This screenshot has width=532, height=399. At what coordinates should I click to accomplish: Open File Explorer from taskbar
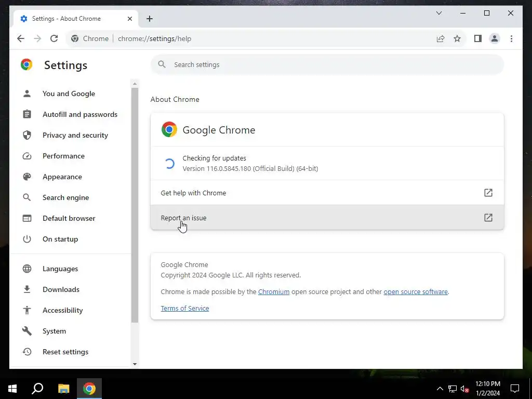pos(63,389)
